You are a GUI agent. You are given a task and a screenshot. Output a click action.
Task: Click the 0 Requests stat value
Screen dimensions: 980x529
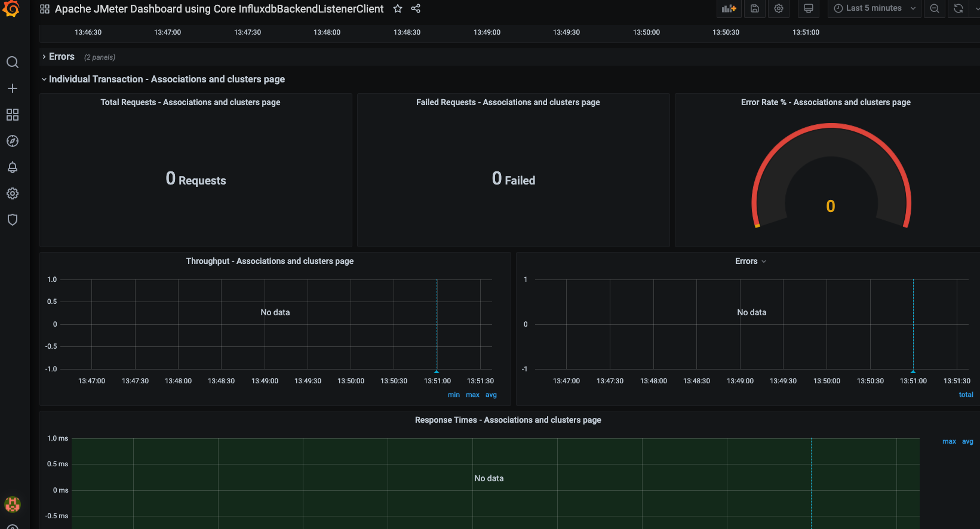(196, 179)
